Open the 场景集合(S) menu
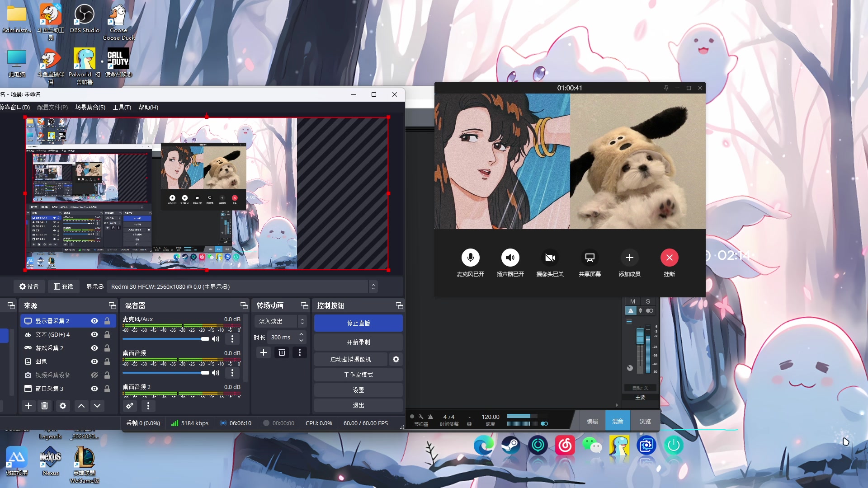This screenshot has width=868, height=488. coord(90,107)
